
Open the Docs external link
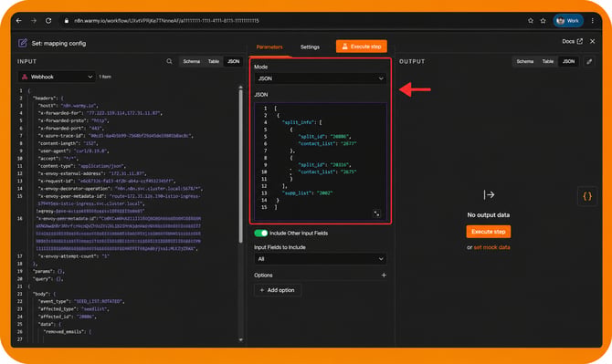click(x=572, y=41)
